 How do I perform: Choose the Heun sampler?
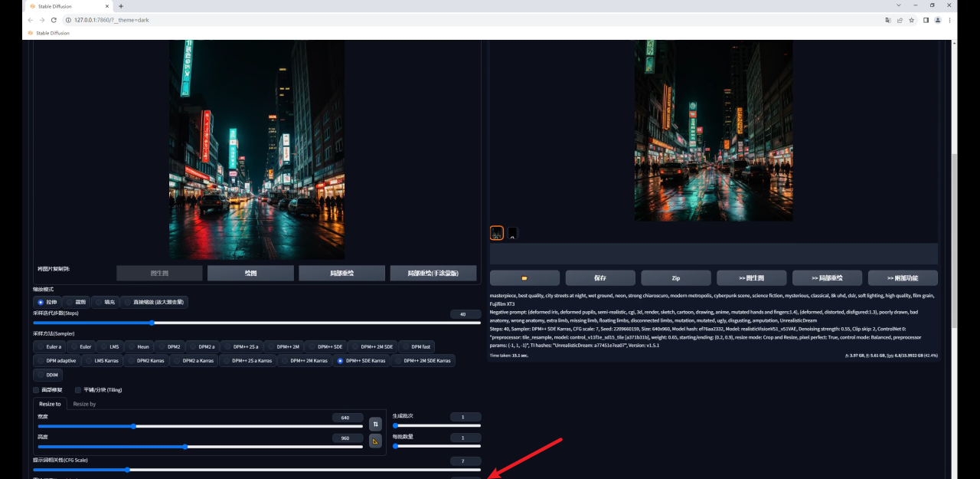coord(139,346)
